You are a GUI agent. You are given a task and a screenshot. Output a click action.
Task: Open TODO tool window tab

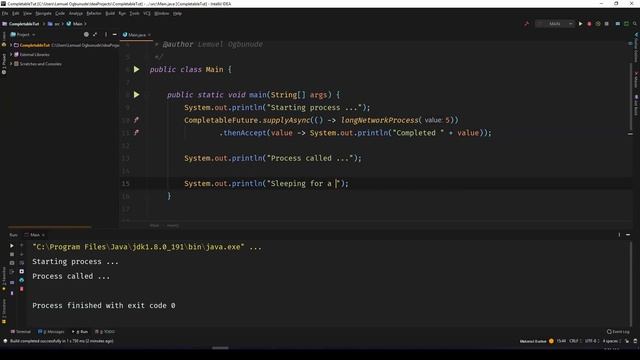pos(105,332)
